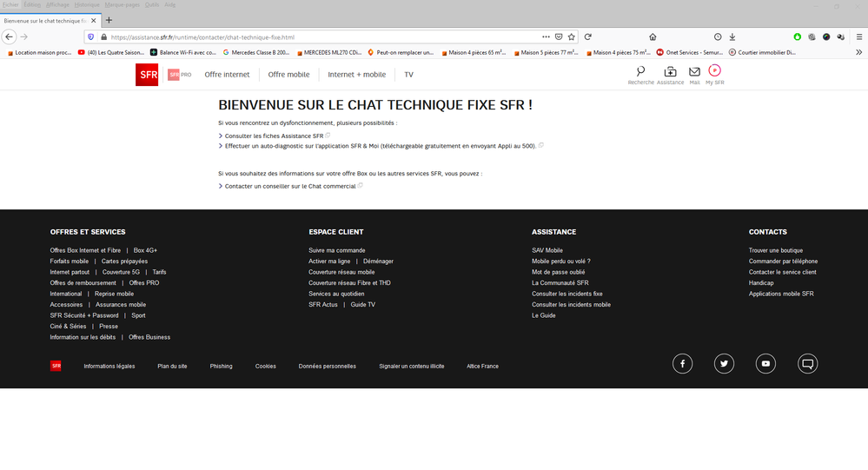Click the My SFR account icon
868x470 pixels.
tap(714, 70)
